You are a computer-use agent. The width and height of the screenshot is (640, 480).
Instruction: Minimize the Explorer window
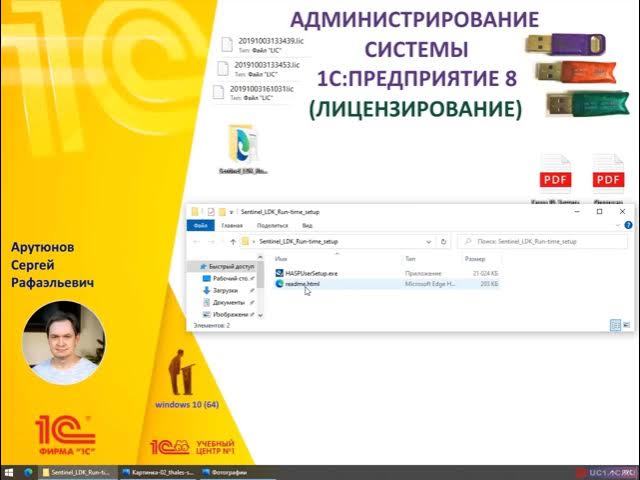(577, 211)
